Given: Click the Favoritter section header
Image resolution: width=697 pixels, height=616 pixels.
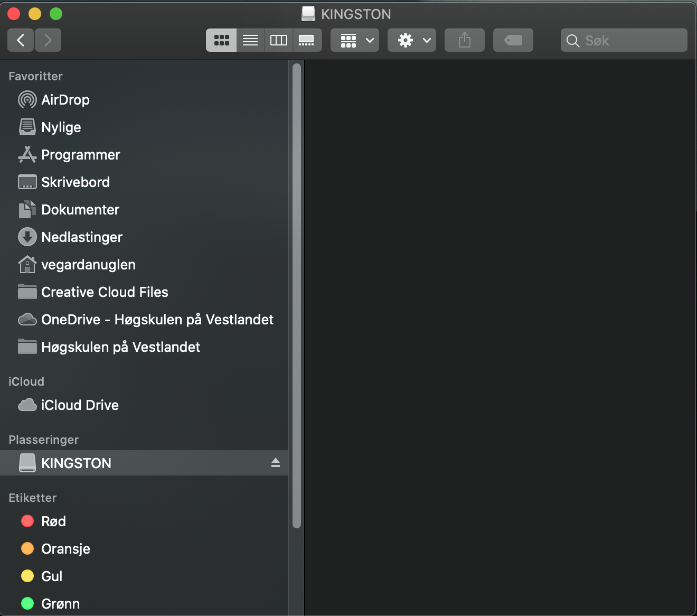Looking at the screenshot, I should pos(35,76).
